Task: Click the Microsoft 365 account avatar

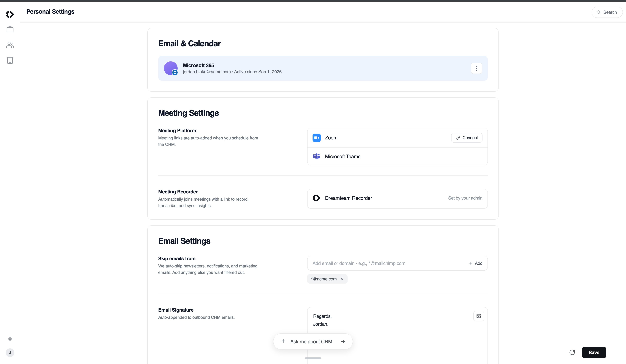Action: coord(171,68)
